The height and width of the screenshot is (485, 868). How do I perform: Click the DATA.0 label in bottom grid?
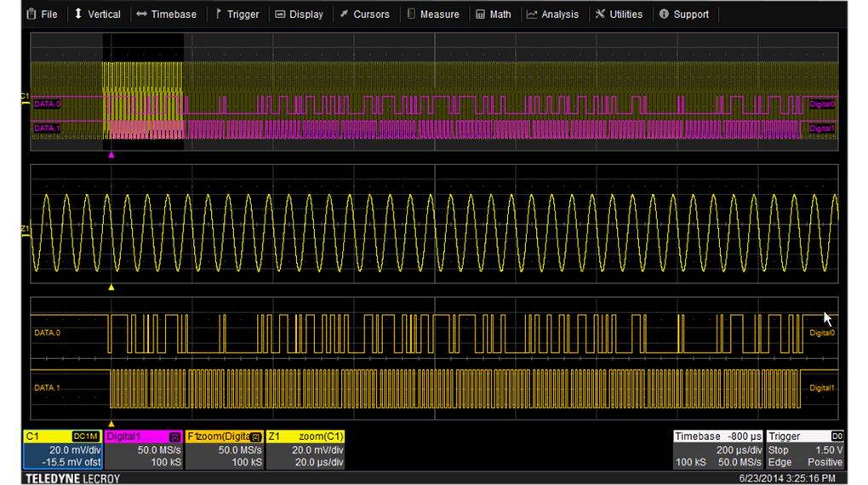coord(47,333)
